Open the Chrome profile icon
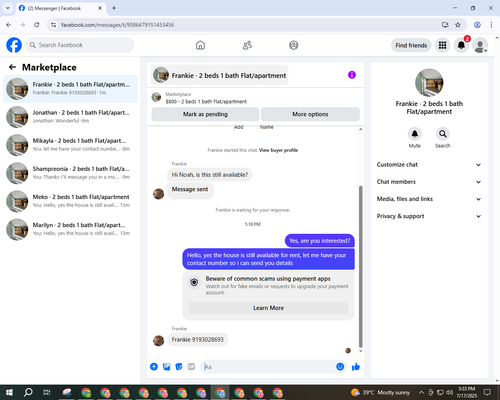 tap(477, 25)
